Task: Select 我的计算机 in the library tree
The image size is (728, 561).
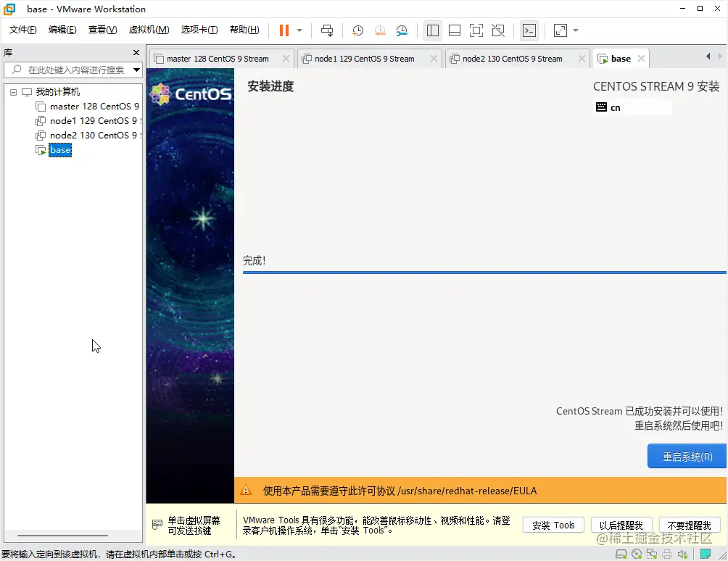Action: point(57,92)
